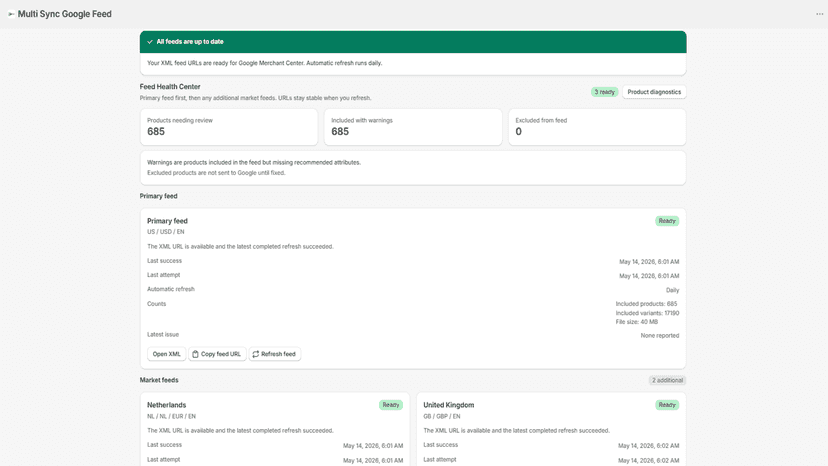Image resolution: width=828 pixels, height=466 pixels.
Task: Click the Netherlands Last success timestamp
Action: (373, 446)
